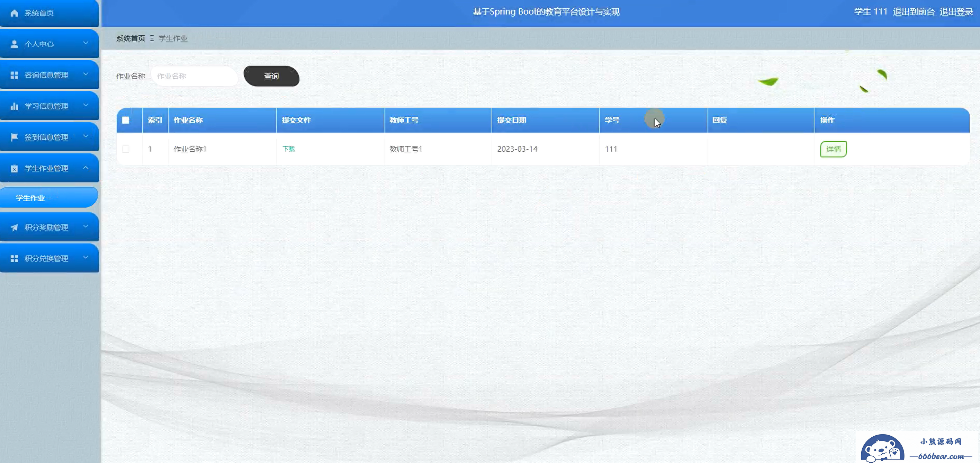Expand the 积分奖励管理 chevron
The image size is (980, 463).
(x=86, y=226)
